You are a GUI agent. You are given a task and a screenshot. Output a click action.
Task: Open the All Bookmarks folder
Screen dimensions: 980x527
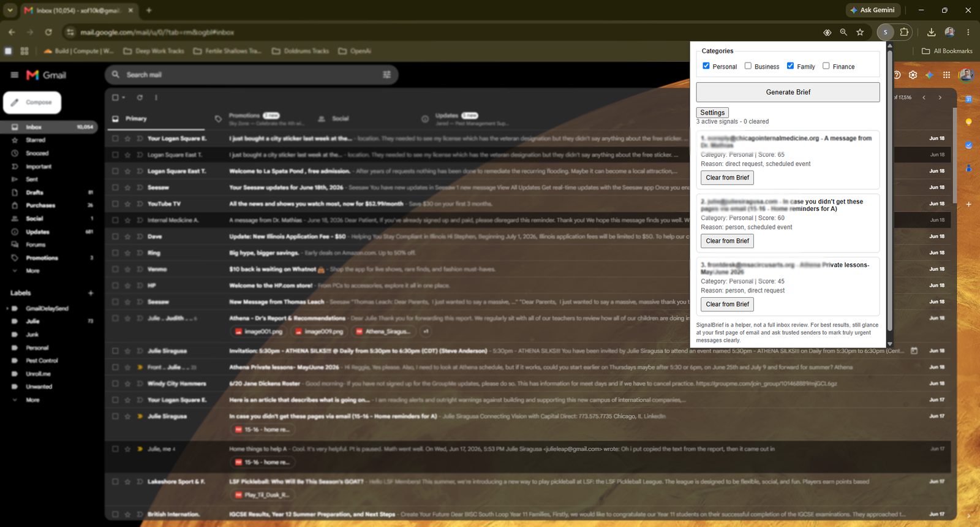pyautogui.click(x=947, y=51)
